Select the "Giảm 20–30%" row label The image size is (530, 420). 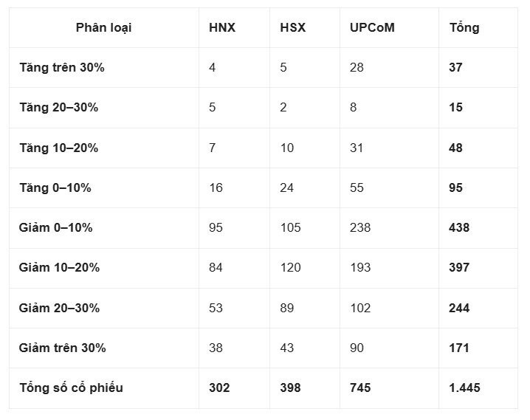(x=60, y=308)
